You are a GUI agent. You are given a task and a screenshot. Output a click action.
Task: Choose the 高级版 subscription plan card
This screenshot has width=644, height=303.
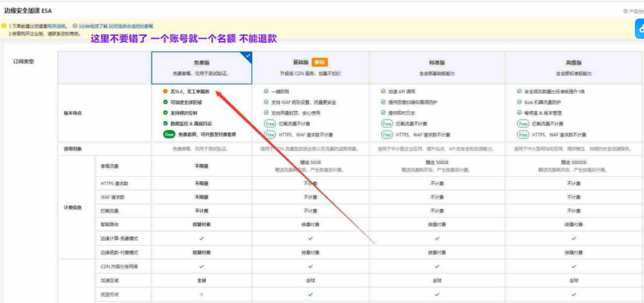coord(573,67)
